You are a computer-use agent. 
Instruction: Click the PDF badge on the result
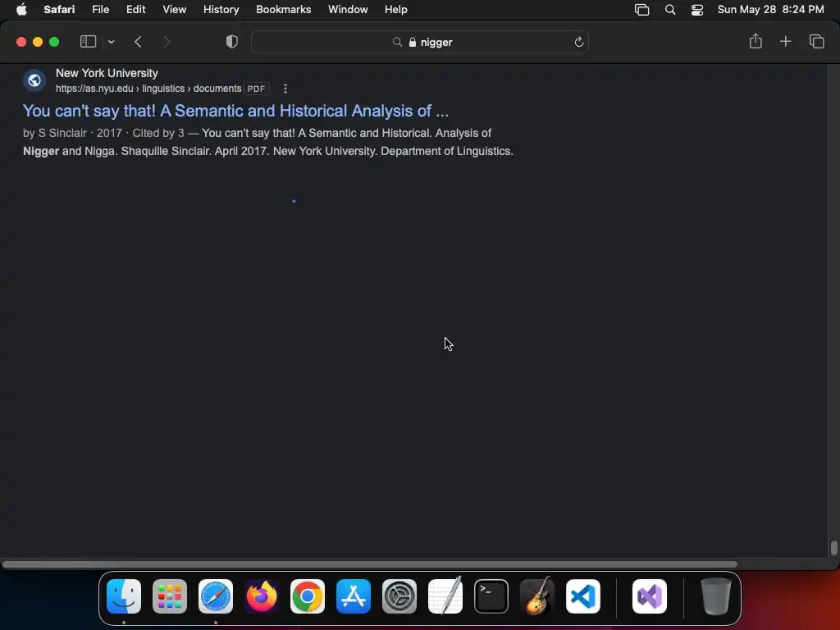coord(256,89)
